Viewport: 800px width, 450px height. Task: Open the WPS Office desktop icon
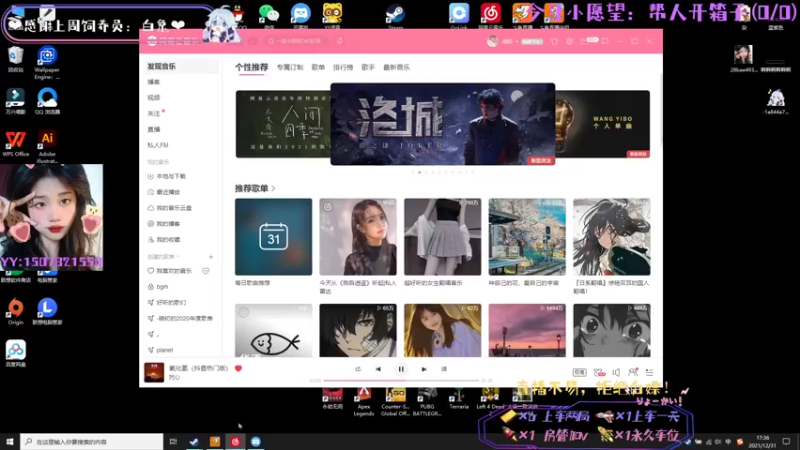pos(15,144)
